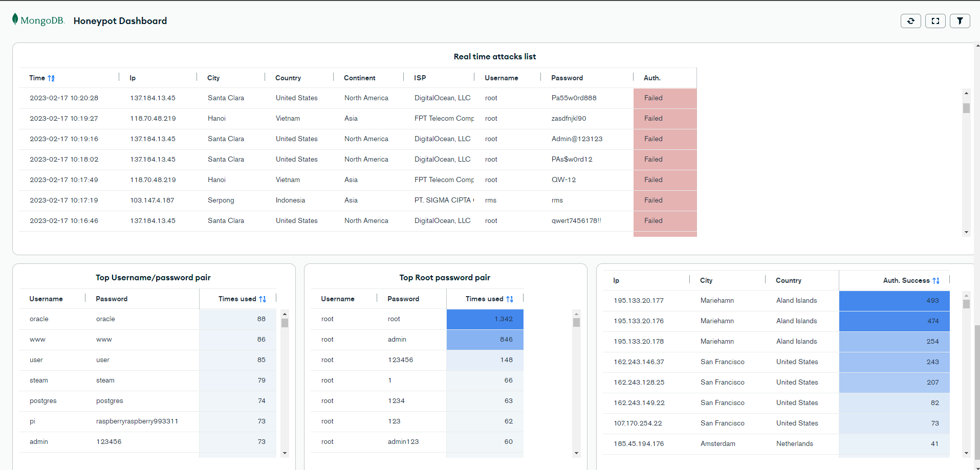Viewport: 980px width, 470px height.
Task: Sort attacks list by Time icon
Action: [x=51, y=78]
